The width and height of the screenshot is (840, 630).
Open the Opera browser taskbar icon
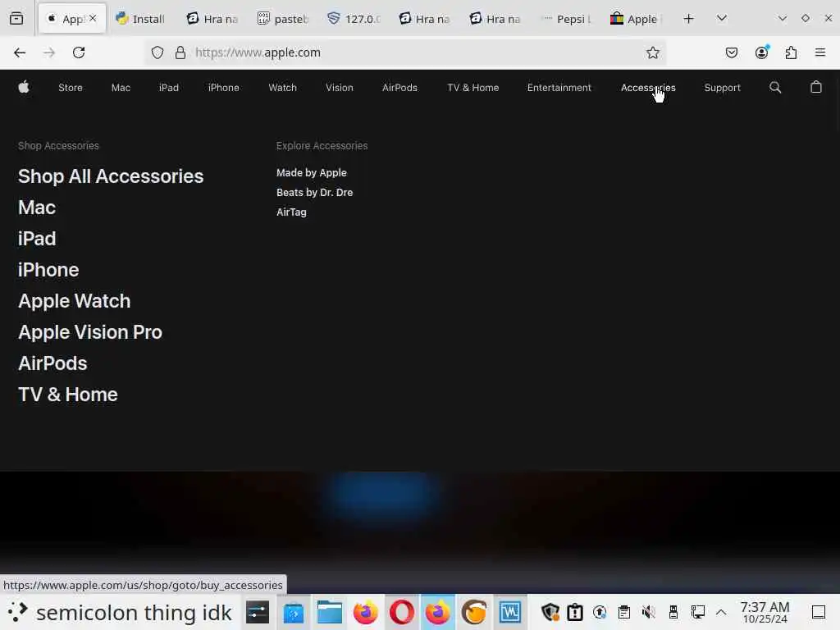coord(402,612)
